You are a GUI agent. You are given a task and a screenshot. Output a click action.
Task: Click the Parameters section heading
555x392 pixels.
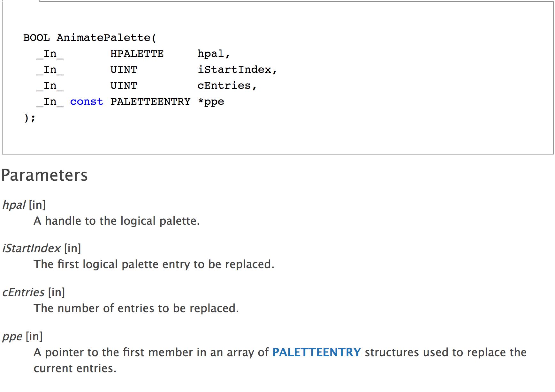pos(44,175)
